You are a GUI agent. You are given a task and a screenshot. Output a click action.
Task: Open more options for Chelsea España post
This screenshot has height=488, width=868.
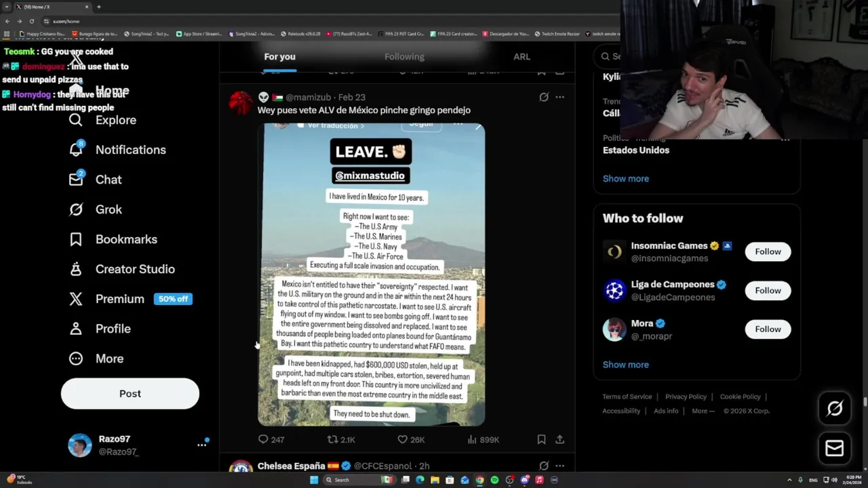pos(559,466)
